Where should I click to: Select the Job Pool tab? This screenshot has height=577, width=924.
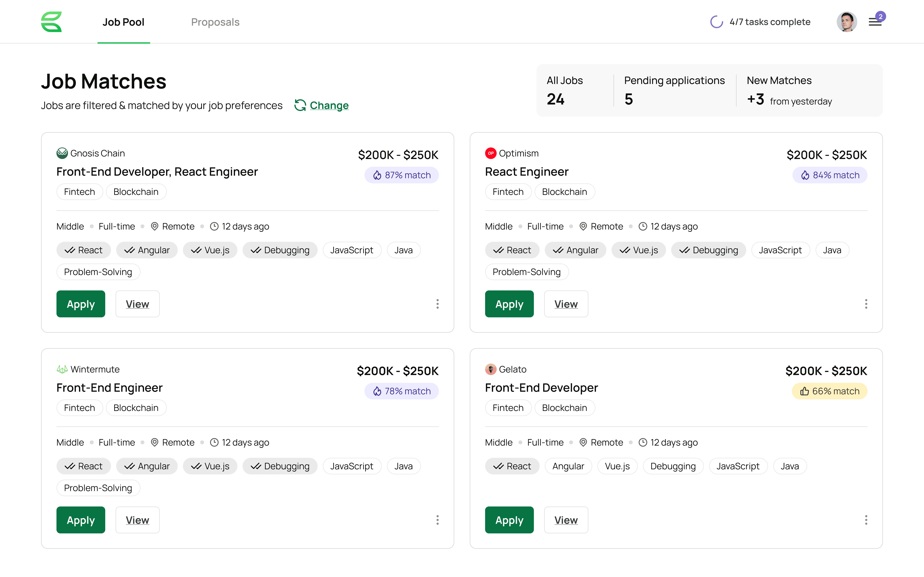123,22
